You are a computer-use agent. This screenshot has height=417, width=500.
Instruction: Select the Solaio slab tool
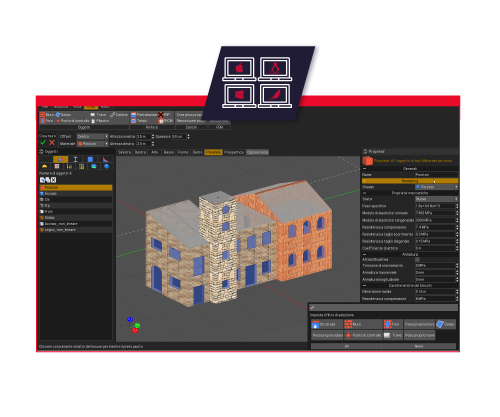click(x=63, y=115)
